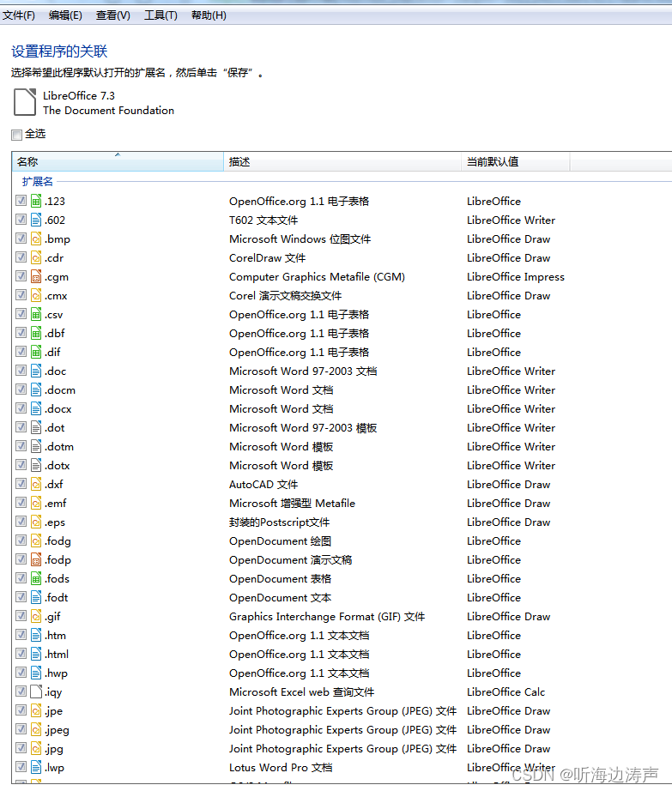Select the .htm extension name
Image resolution: width=672 pixels, height=791 pixels.
[x=56, y=635]
